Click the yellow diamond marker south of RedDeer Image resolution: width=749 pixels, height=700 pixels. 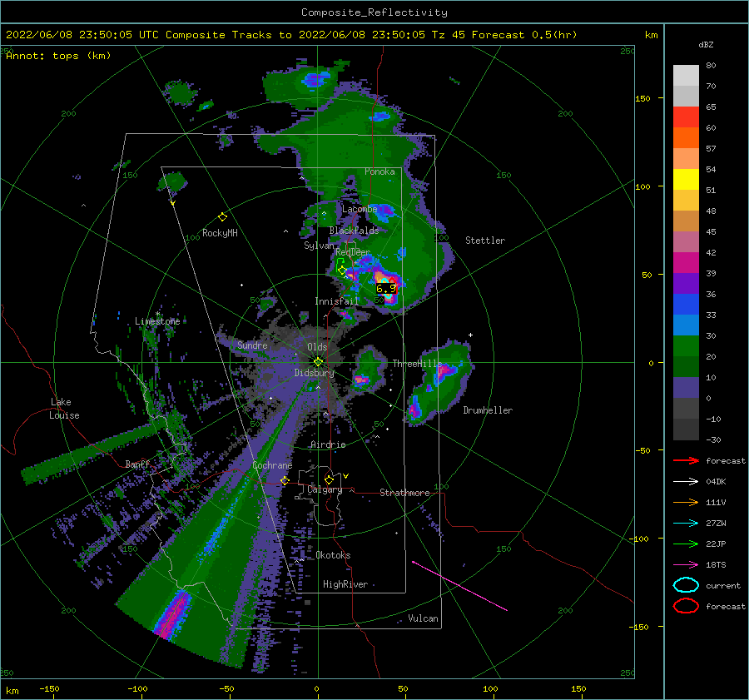(x=342, y=270)
